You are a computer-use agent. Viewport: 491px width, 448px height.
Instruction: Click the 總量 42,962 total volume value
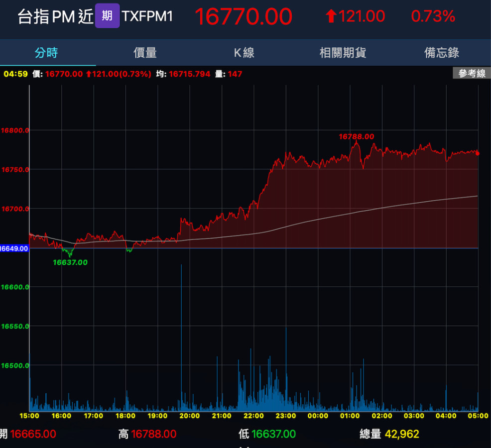401,434
